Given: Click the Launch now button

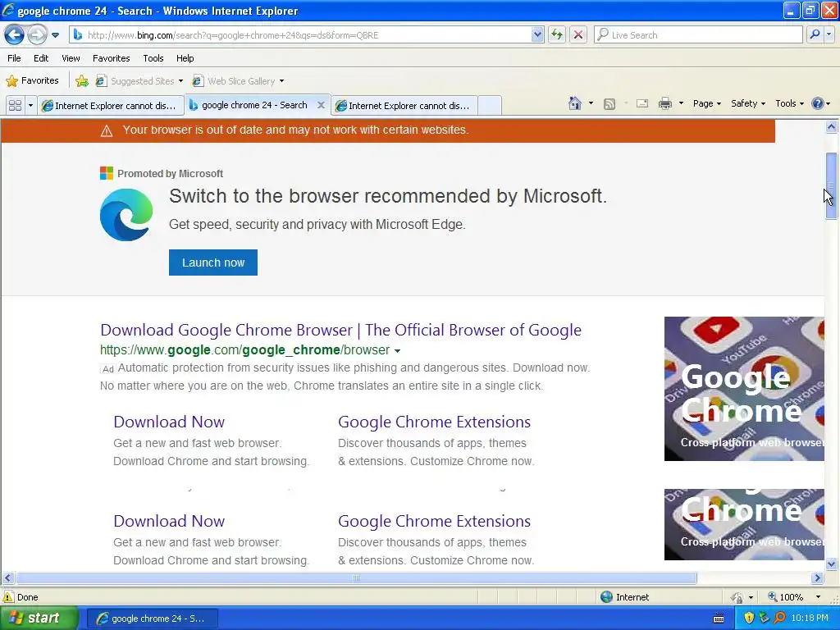Looking at the screenshot, I should coord(213,262).
